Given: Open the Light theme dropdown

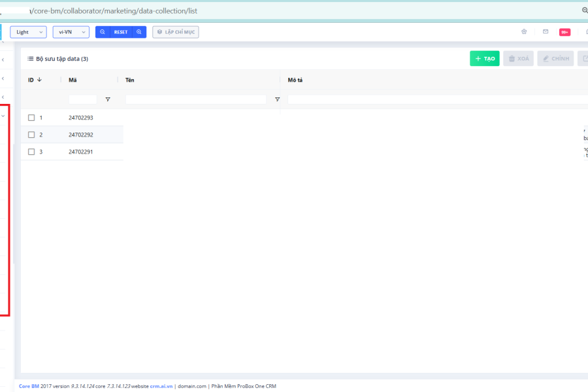Looking at the screenshot, I should pos(28,32).
